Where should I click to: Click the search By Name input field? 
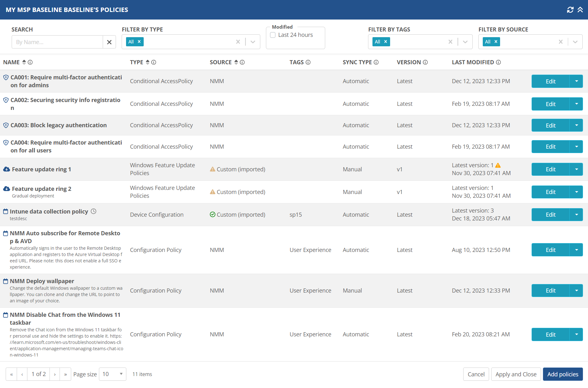57,42
